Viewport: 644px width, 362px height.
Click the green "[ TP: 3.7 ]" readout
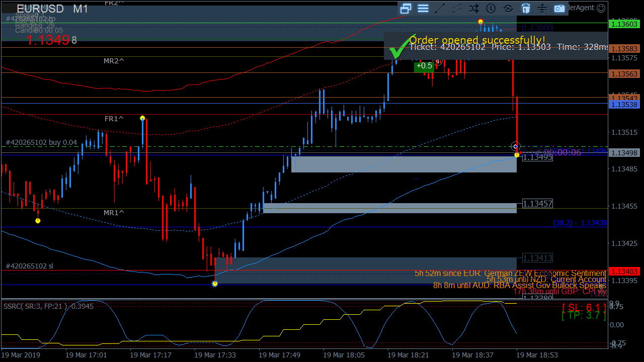[x=584, y=316]
